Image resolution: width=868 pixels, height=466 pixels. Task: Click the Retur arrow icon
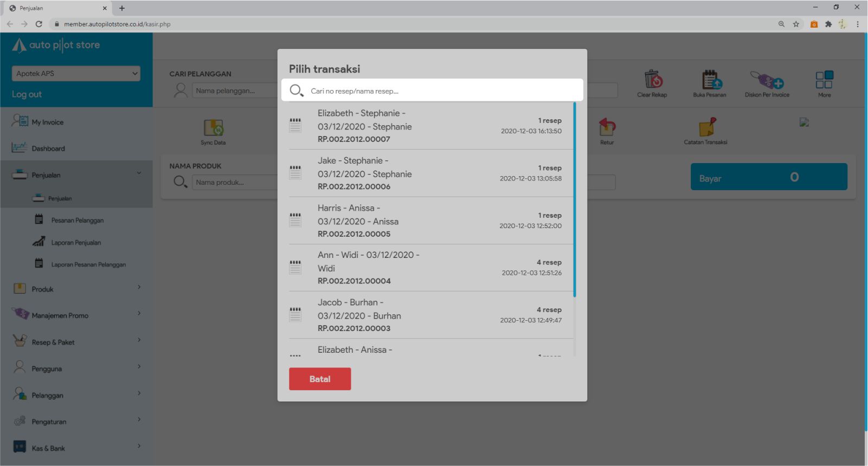point(607,127)
